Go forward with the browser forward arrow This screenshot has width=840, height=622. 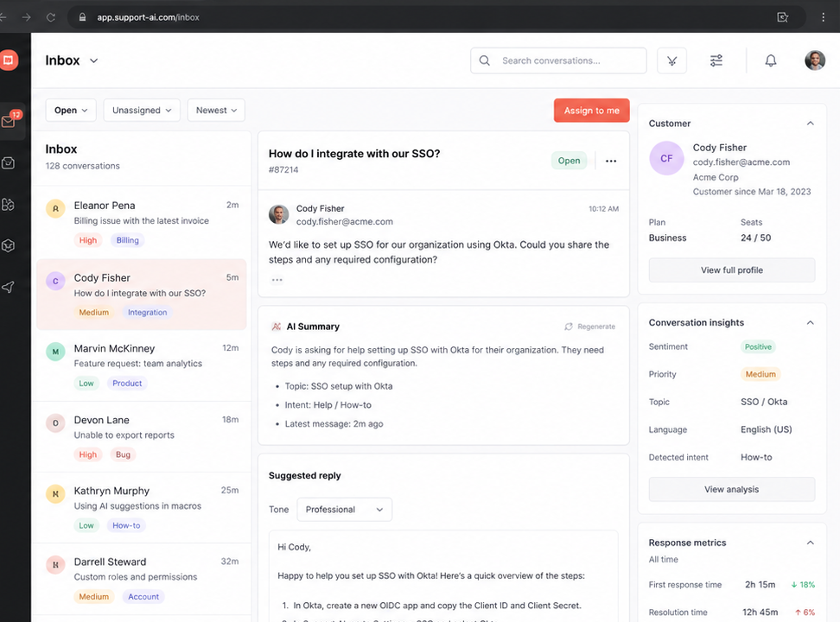(x=26, y=17)
